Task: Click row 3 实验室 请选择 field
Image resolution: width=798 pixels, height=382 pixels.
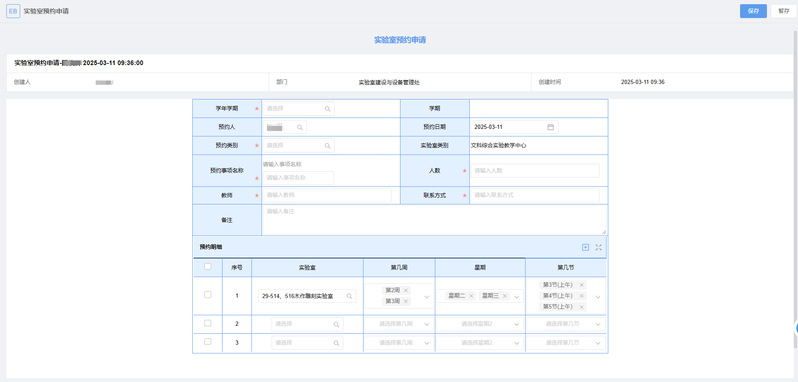Action: coord(307,343)
